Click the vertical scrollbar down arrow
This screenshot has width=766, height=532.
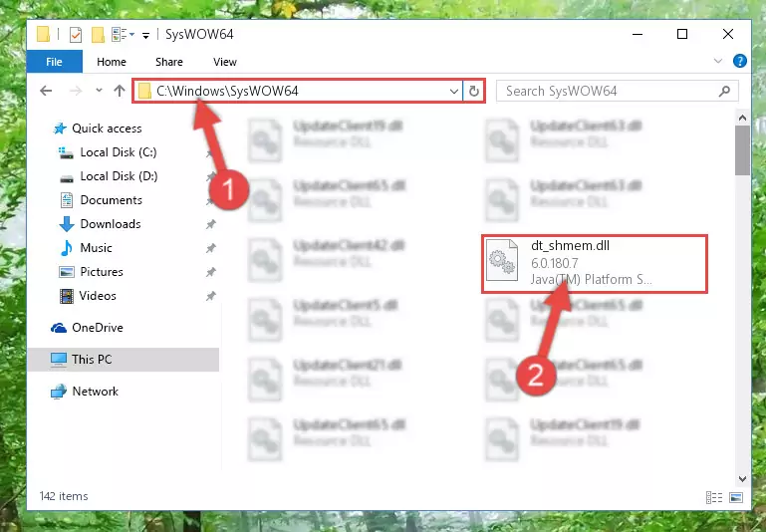pos(742,479)
